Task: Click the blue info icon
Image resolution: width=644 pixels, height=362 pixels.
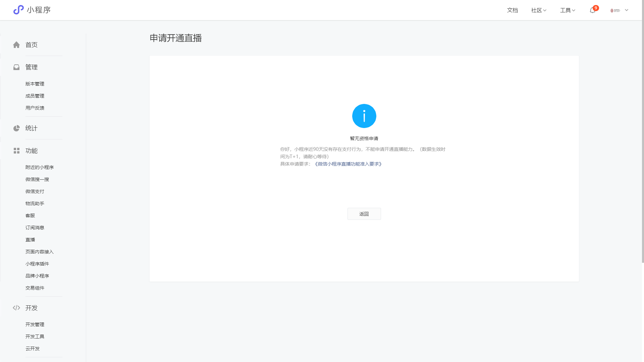Action: [364, 116]
